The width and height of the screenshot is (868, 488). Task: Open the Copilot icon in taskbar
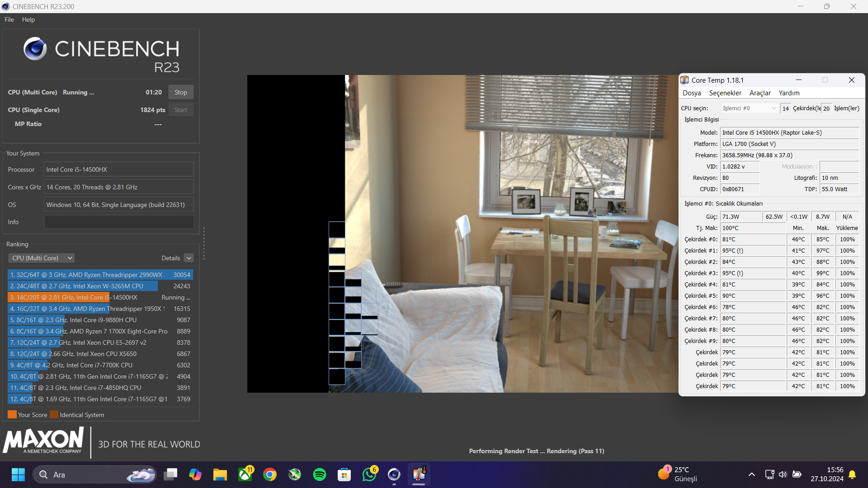pyautogui.click(x=195, y=474)
